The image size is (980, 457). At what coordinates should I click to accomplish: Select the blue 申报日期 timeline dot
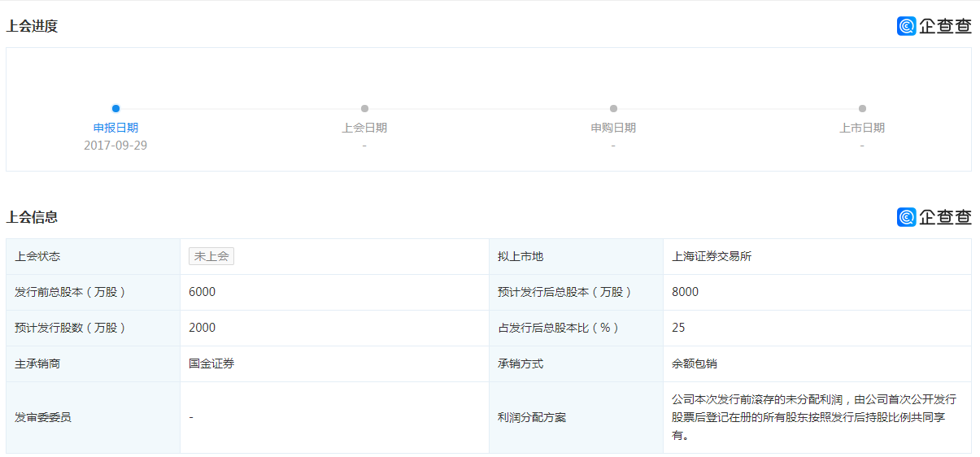pyautogui.click(x=115, y=108)
